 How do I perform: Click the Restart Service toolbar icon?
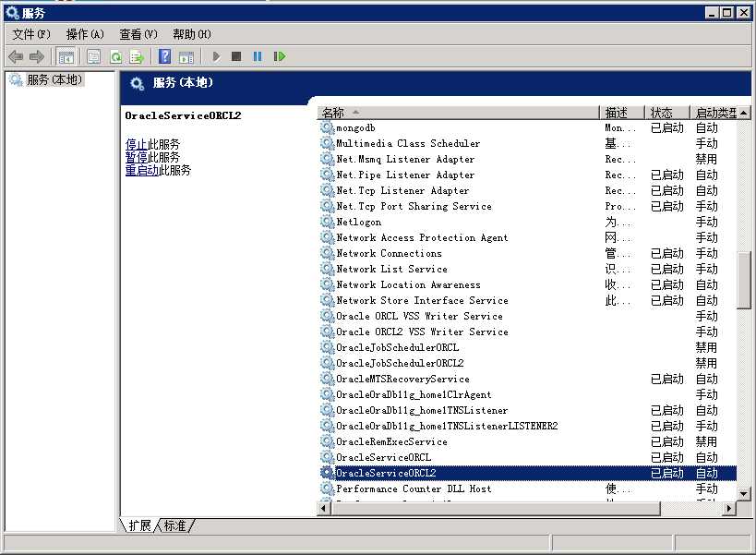click(280, 57)
